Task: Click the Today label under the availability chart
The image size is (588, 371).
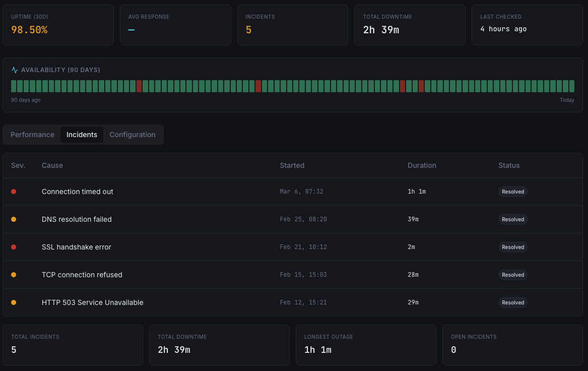Action: pos(567,100)
